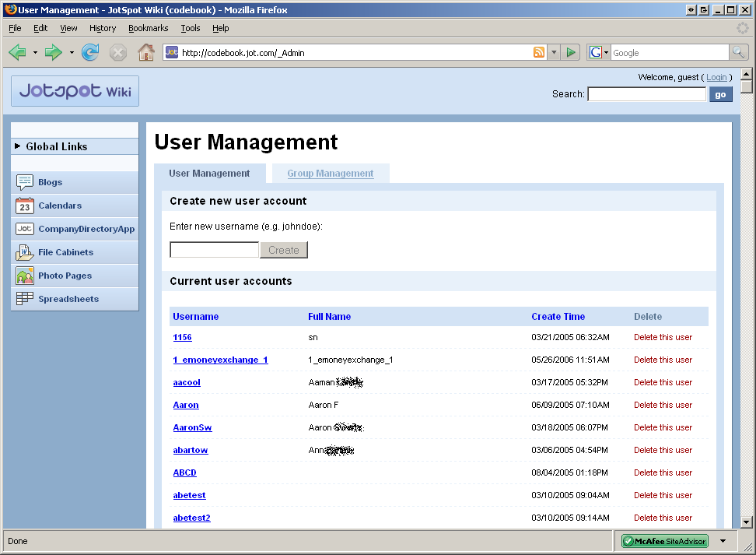Click the CompanyDirectoryApp Jot icon
The width and height of the screenshot is (756, 555).
pyautogui.click(x=25, y=229)
